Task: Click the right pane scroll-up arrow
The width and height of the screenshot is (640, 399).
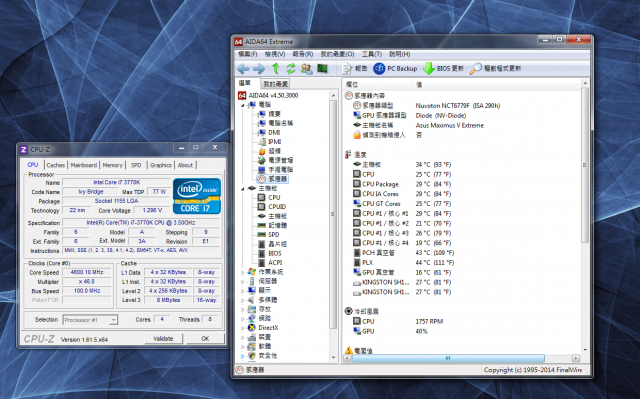Action: [x=585, y=83]
